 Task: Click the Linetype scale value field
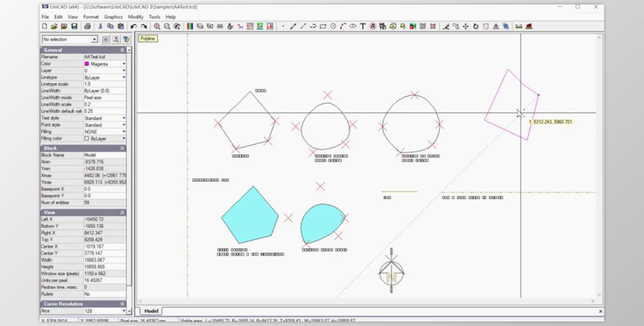pyautogui.click(x=105, y=84)
